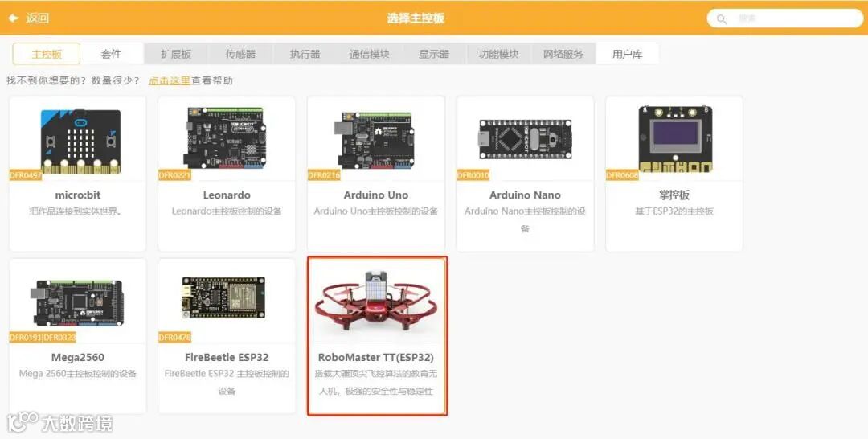Screen dimensions: 868x439
Task: Switch to the 执行器 tab
Action: (305, 54)
